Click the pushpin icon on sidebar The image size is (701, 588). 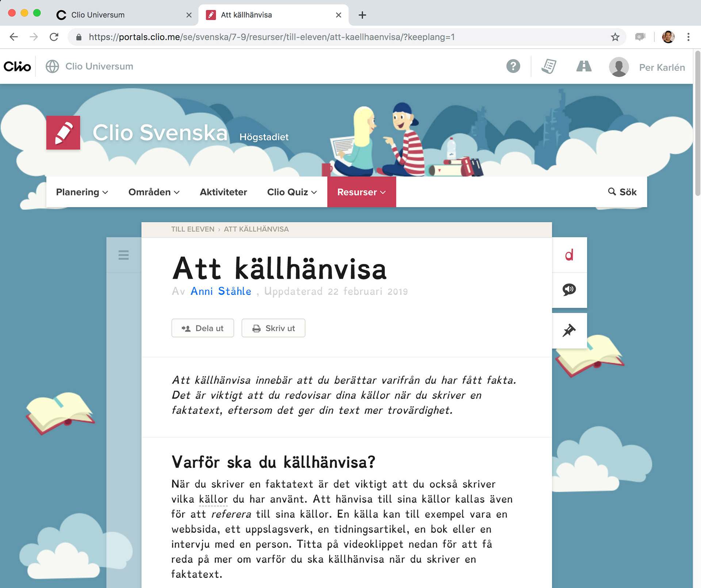pyautogui.click(x=569, y=330)
